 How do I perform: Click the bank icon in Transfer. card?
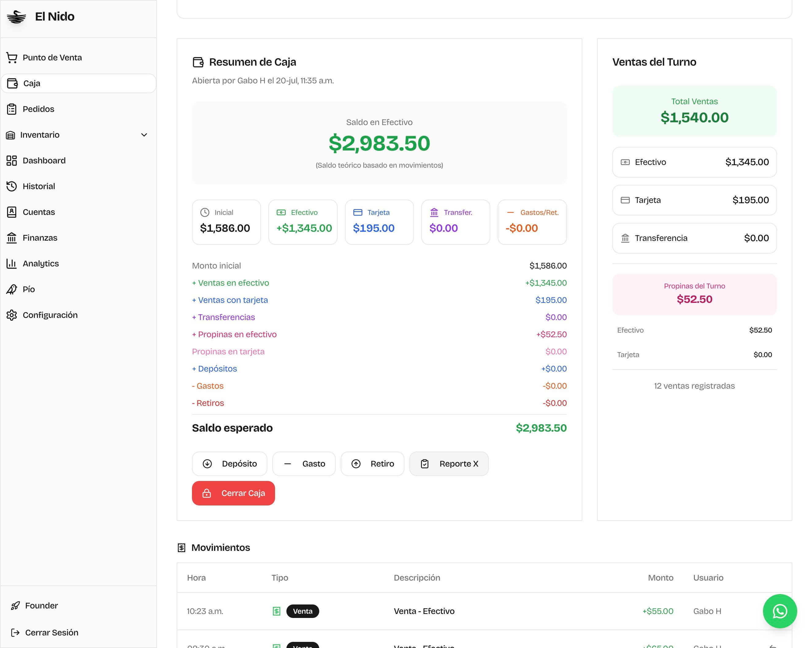click(x=434, y=212)
